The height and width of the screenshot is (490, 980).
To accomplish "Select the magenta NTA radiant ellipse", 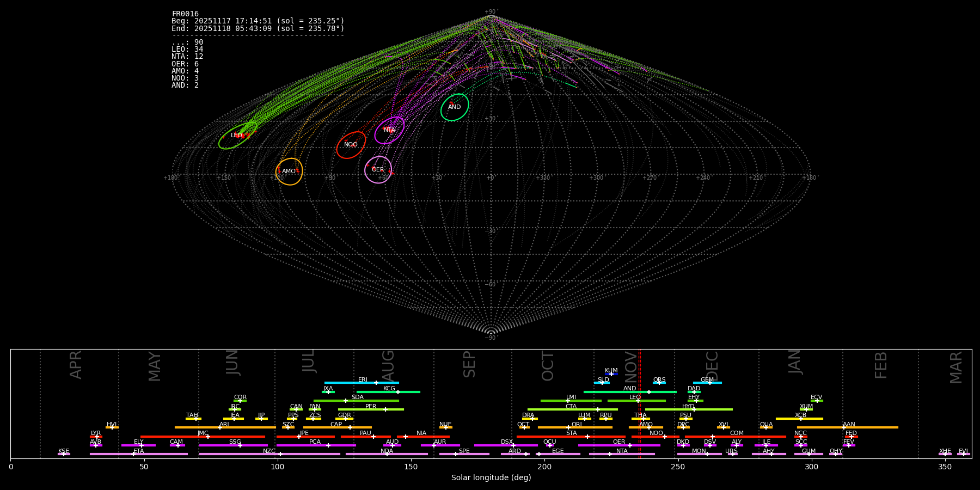I will tap(389, 130).
